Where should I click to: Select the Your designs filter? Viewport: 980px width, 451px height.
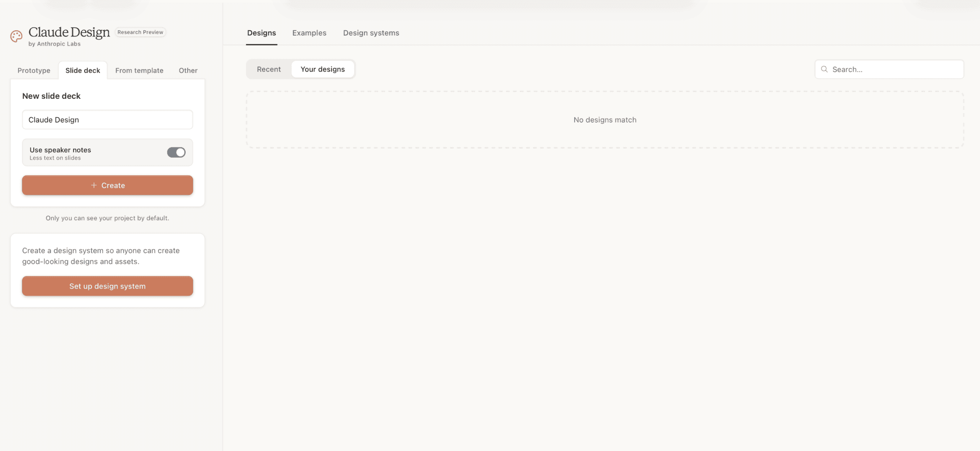pos(323,69)
